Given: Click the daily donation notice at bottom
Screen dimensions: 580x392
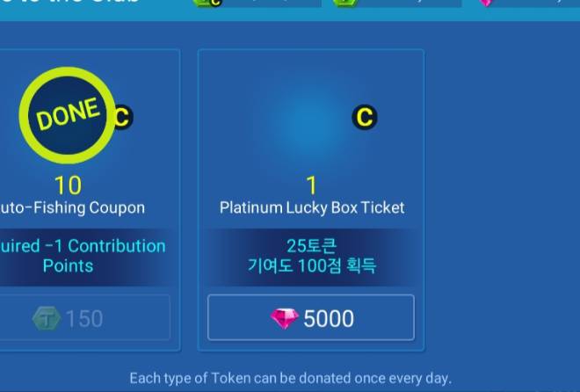Looking at the screenshot, I should (x=291, y=378).
